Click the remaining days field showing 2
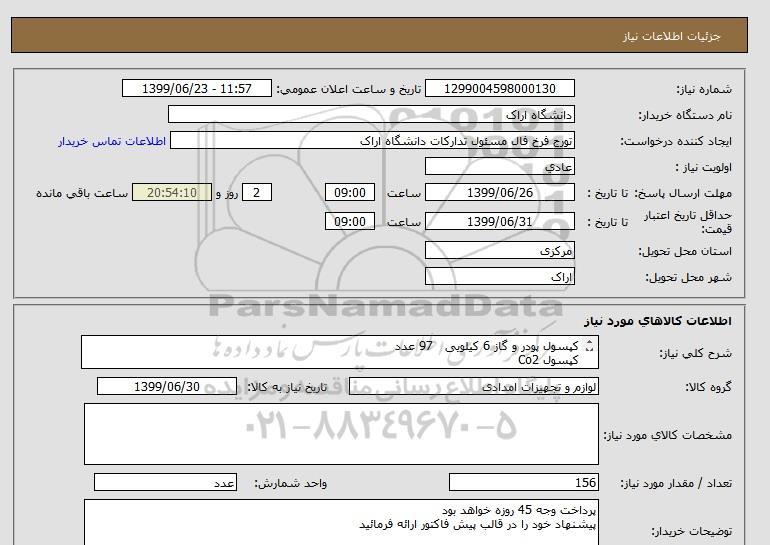Image resolution: width=770 pixels, height=545 pixels. (x=256, y=192)
